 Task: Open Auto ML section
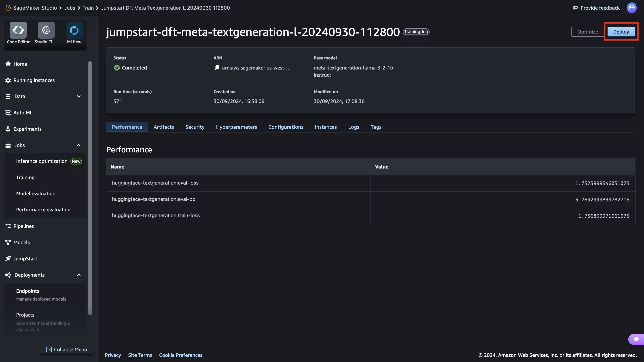click(x=23, y=112)
